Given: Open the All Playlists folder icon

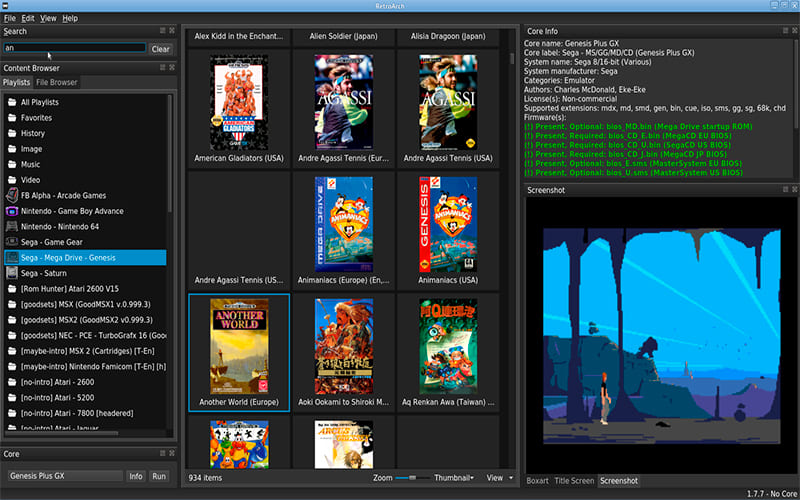Looking at the screenshot, I should click(12, 102).
